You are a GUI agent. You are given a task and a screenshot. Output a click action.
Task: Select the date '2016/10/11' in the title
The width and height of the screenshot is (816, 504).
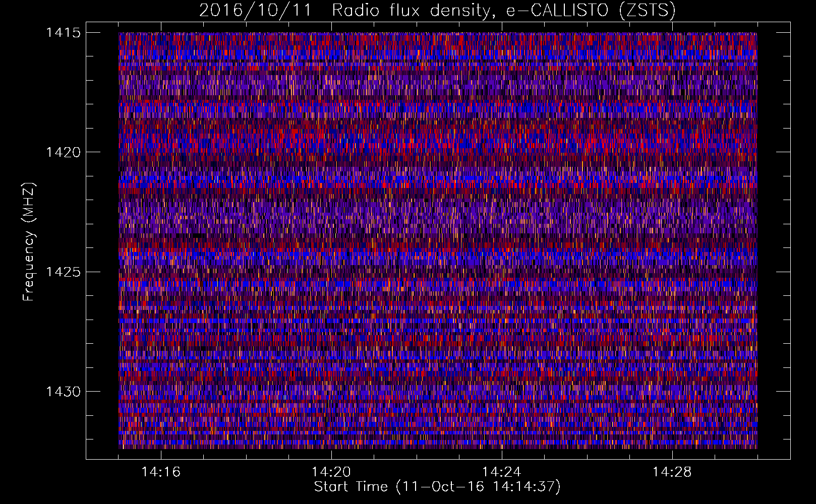coord(256,11)
